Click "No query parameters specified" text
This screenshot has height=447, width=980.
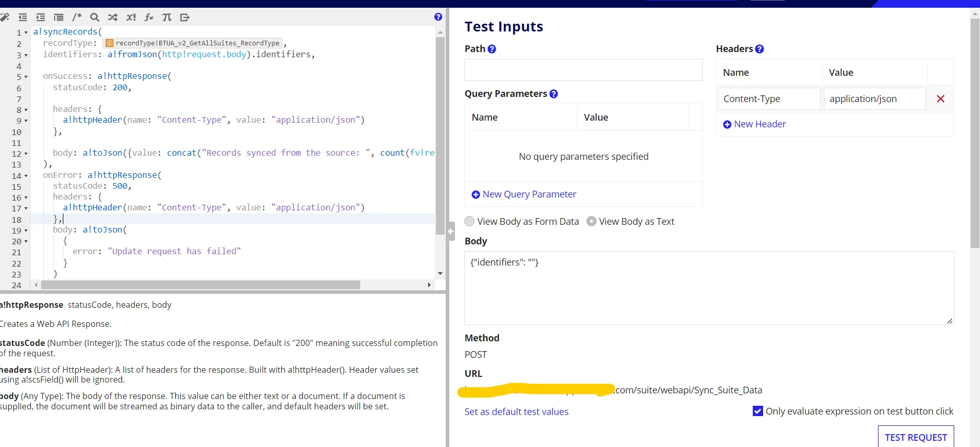584,157
